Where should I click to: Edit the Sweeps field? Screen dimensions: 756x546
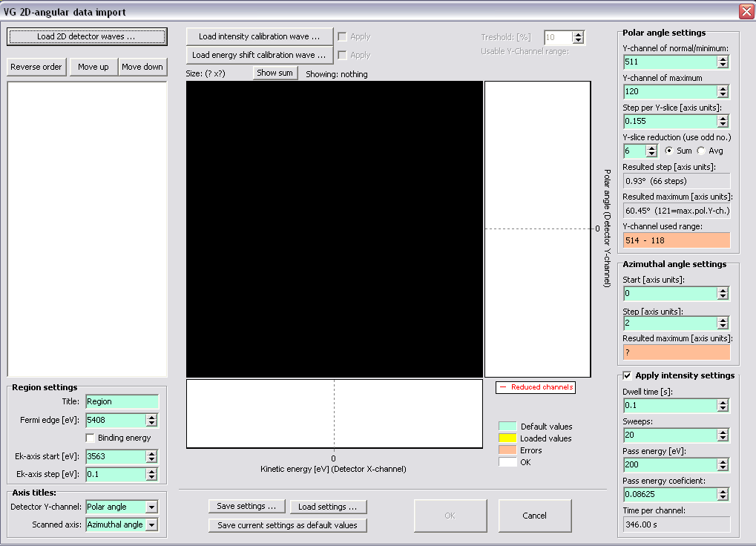pyautogui.click(x=670, y=435)
